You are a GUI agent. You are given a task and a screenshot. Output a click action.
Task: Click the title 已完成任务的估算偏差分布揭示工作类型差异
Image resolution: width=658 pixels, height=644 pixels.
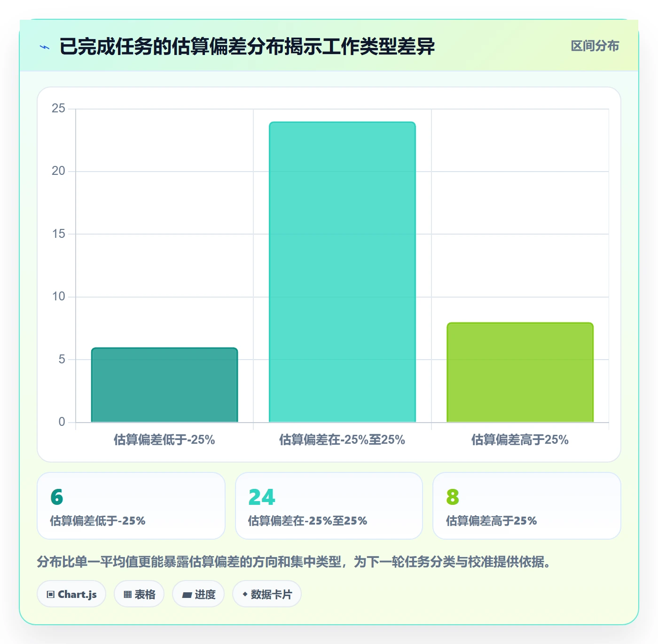pyautogui.click(x=247, y=47)
